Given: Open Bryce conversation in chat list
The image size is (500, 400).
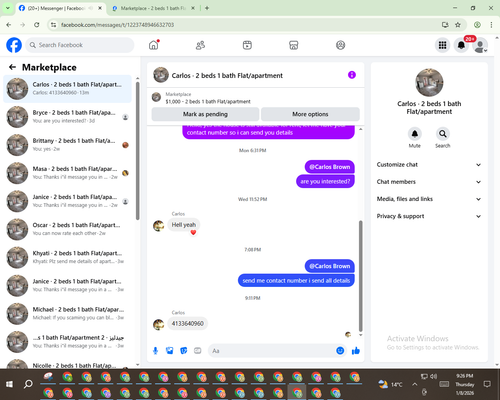Looking at the screenshot, I should 68,117.
